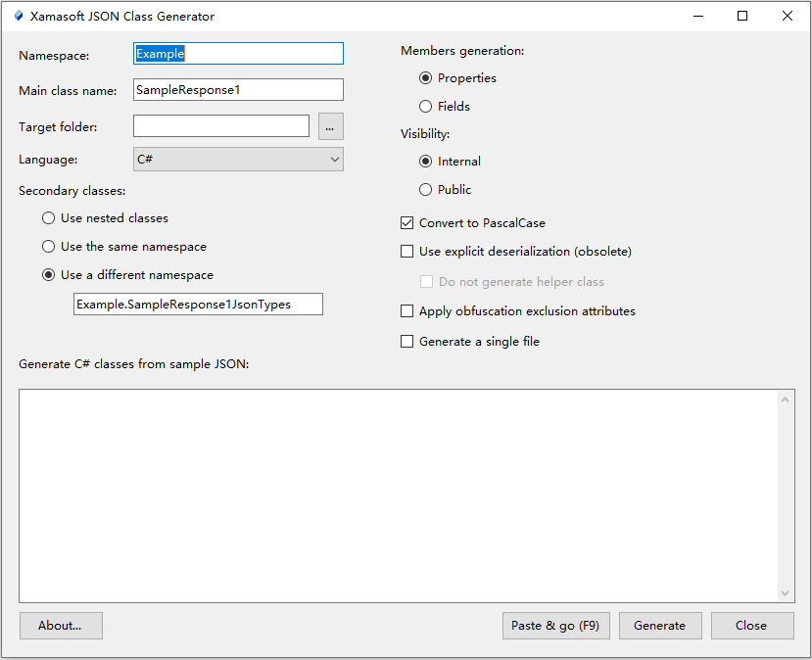Uncheck Convert to PascalCase
The image size is (812, 660).
(407, 223)
